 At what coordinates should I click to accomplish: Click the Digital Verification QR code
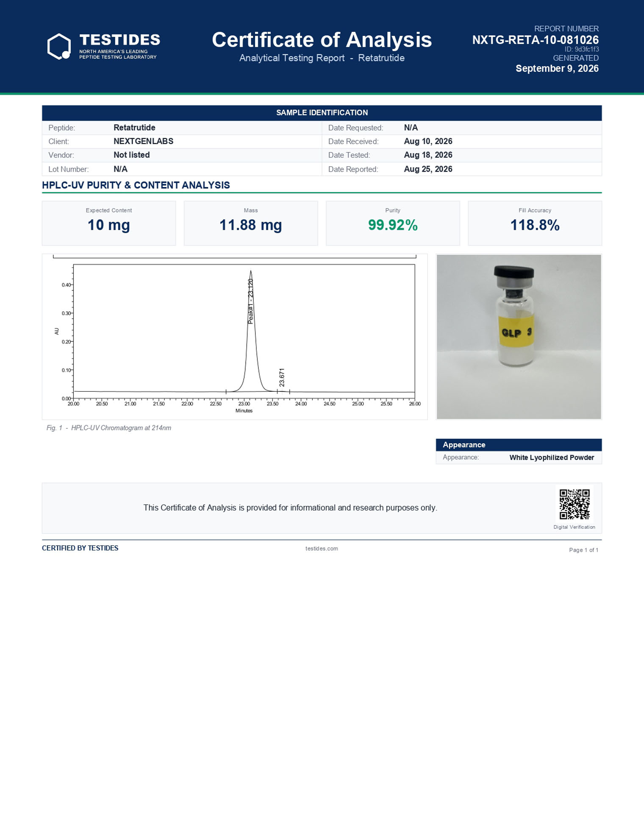click(x=575, y=504)
